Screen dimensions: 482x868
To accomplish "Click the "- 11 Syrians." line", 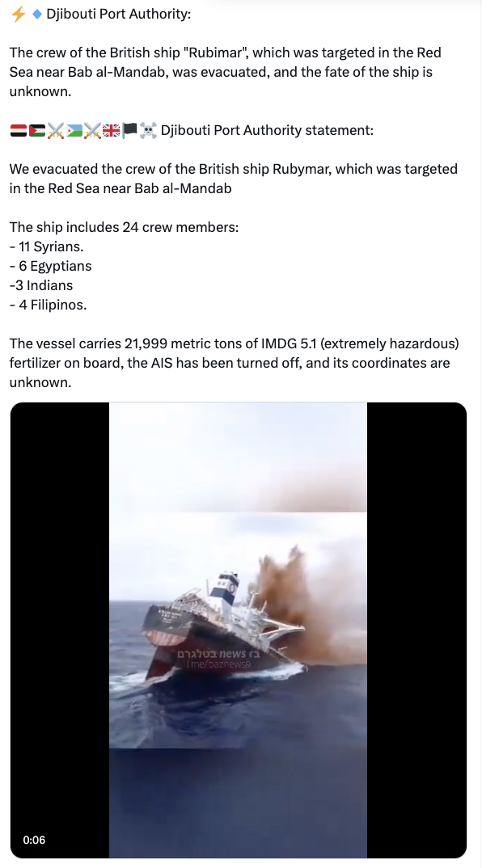I will click(47, 246).
